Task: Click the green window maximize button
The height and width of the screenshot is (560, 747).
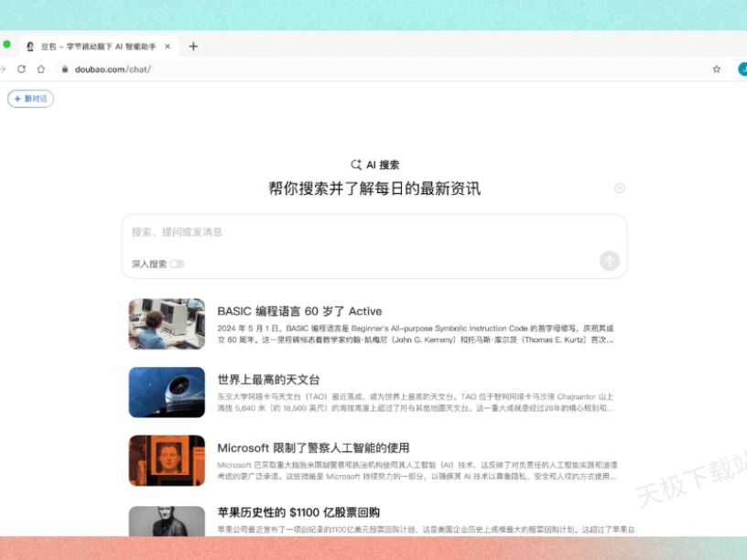Action: 6,44
